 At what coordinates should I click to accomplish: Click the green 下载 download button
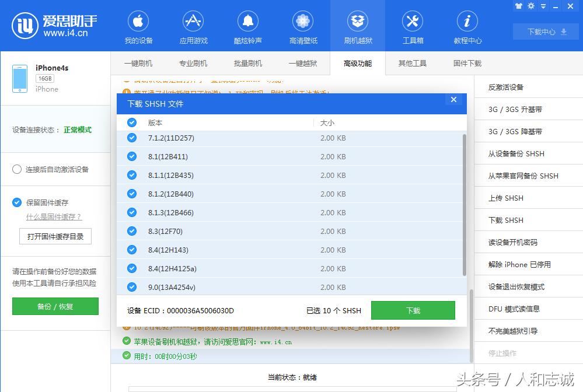tap(413, 310)
